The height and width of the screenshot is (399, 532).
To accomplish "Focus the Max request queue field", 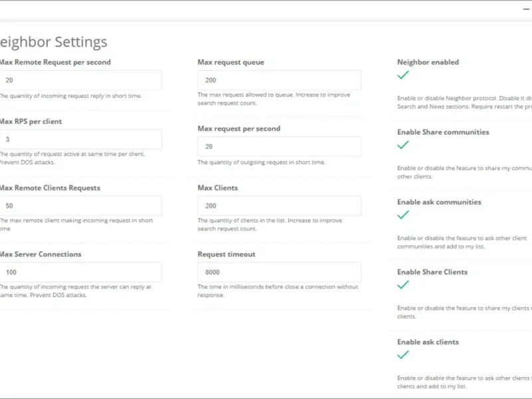I will [x=279, y=80].
